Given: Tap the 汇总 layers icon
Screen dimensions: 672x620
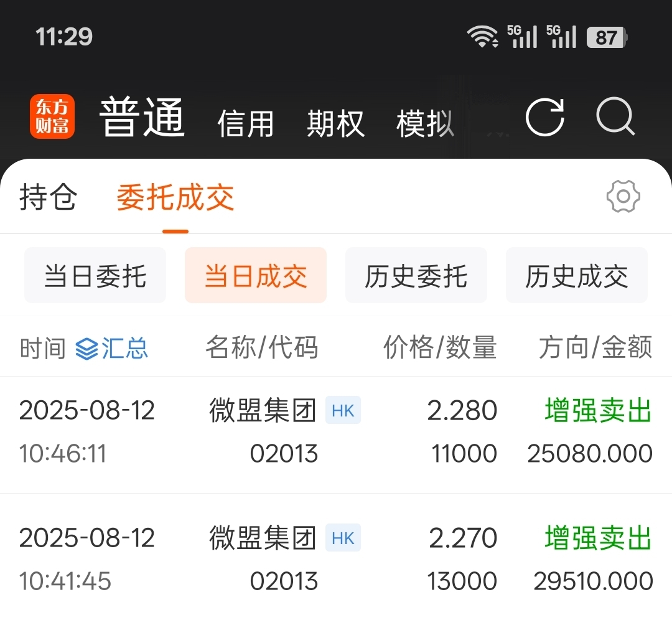Looking at the screenshot, I should pos(86,349).
